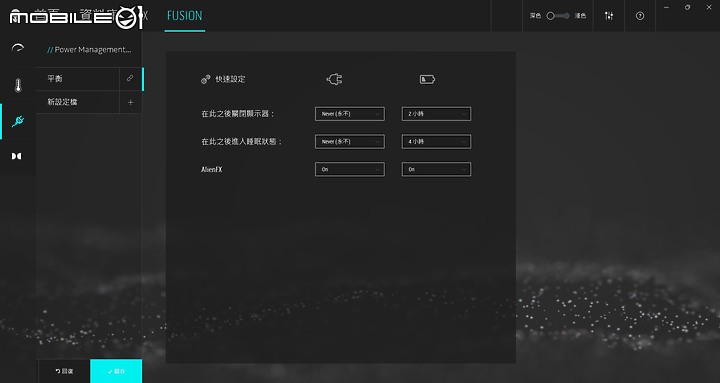Select the 平衡 power profile
The width and height of the screenshot is (720, 383).
click(77, 79)
